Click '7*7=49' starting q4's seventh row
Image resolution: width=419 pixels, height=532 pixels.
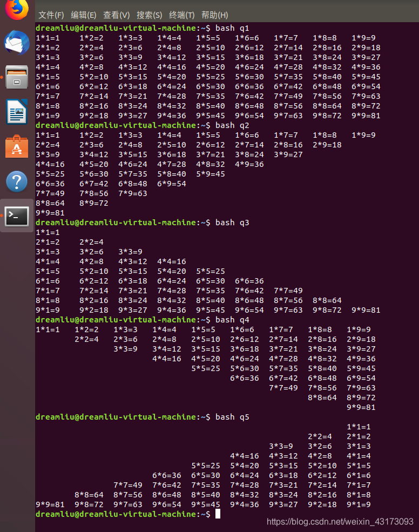(283, 388)
